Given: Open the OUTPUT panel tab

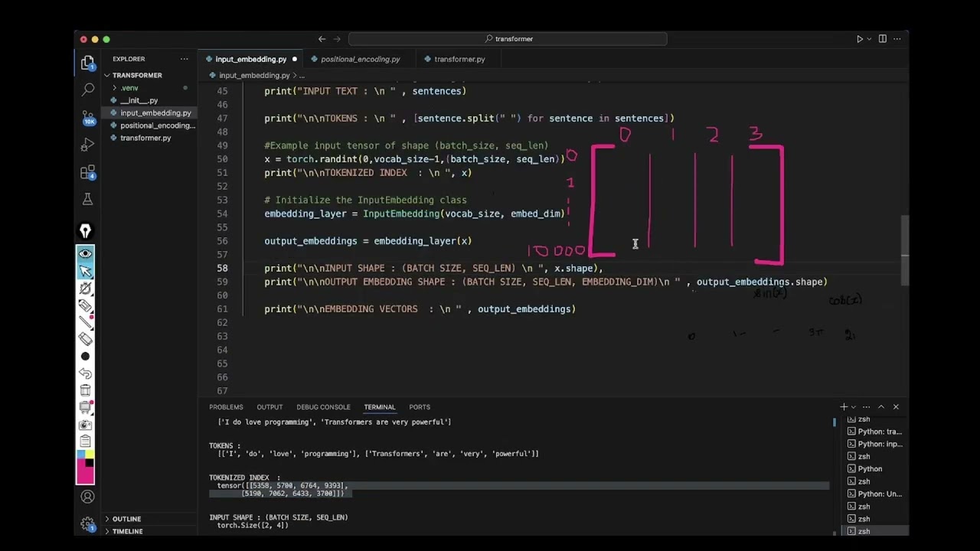Looking at the screenshot, I should pos(269,407).
